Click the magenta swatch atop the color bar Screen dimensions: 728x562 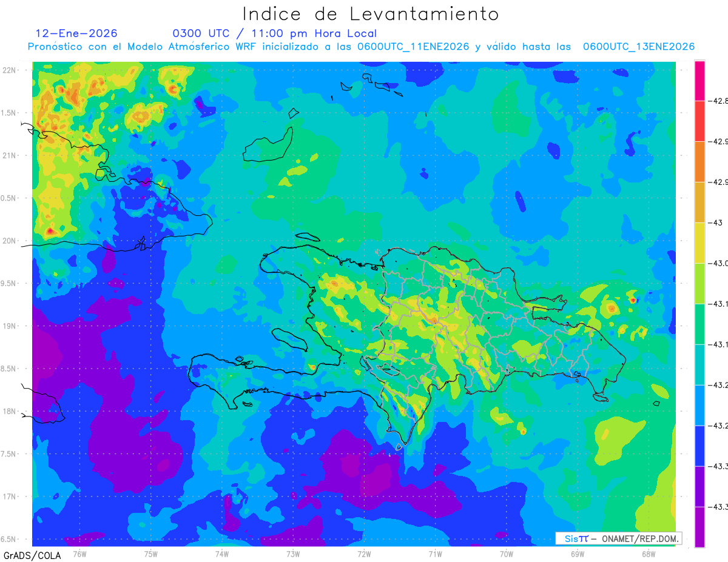coord(699,81)
